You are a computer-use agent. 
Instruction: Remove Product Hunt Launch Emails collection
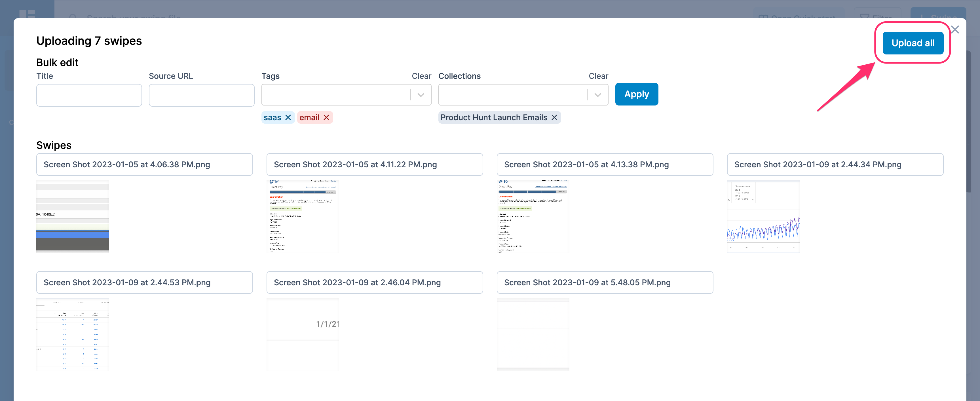pyautogui.click(x=554, y=118)
